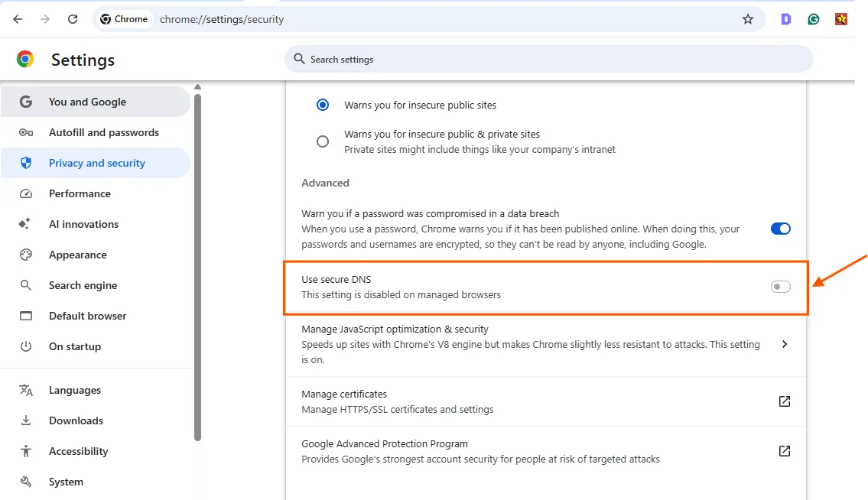
Task: Click the palette icon for Appearance
Action: coord(25,255)
